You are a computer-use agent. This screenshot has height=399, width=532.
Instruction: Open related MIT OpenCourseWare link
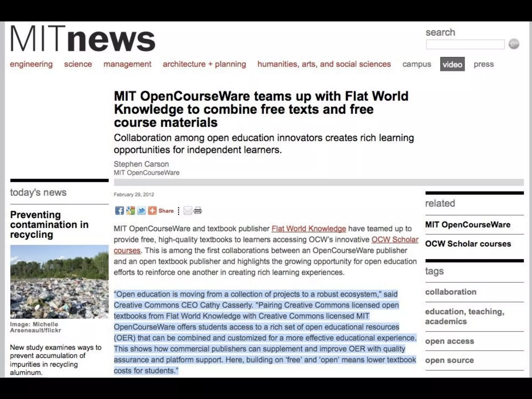[x=468, y=225]
